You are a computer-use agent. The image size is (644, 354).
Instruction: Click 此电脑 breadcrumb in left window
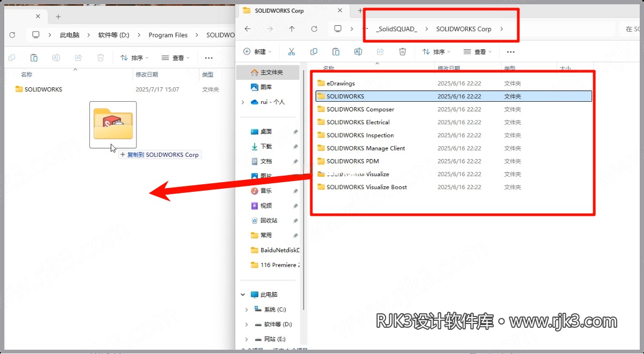pyautogui.click(x=70, y=35)
